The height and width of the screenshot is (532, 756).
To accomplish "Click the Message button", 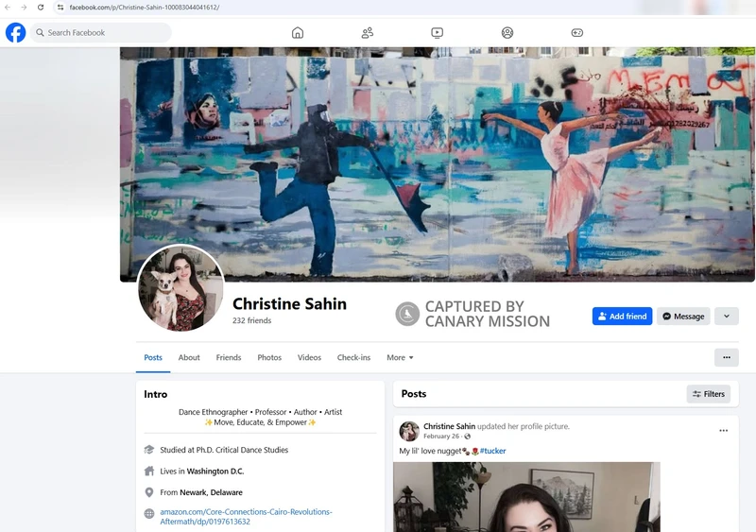I will (682, 317).
